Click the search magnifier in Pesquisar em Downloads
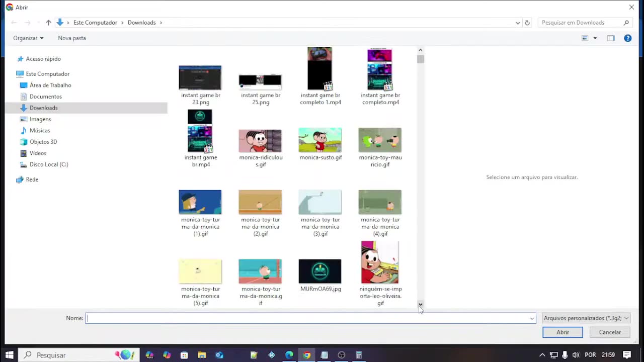 coord(626,23)
